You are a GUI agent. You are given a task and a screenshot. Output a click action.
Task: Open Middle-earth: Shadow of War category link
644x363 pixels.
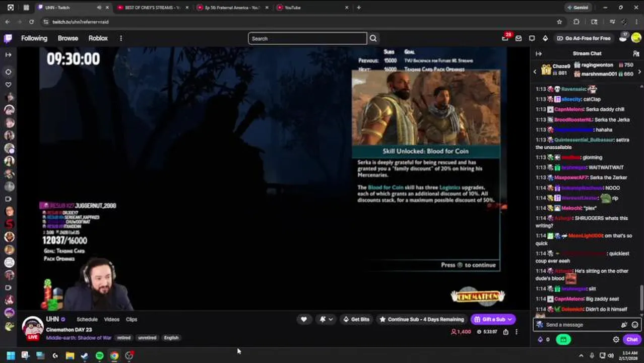(79, 338)
